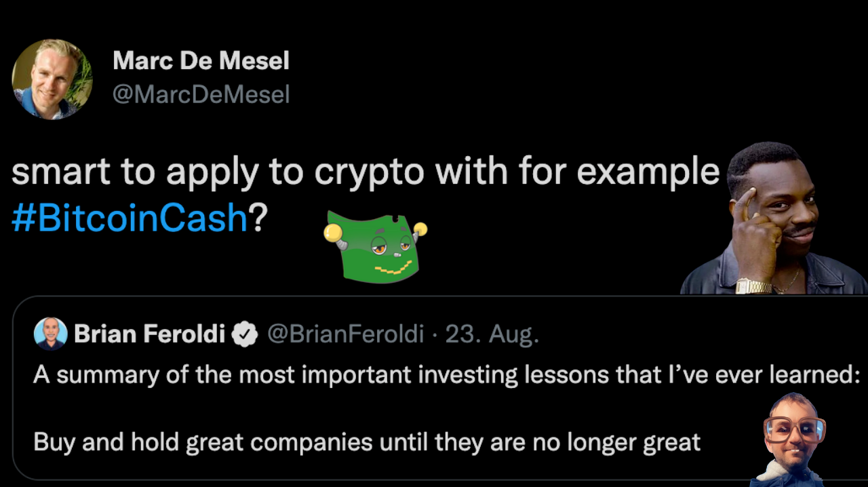Open Brian Feroldi's small avatar
The width and height of the screenshot is (868, 487).
click(x=51, y=334)
